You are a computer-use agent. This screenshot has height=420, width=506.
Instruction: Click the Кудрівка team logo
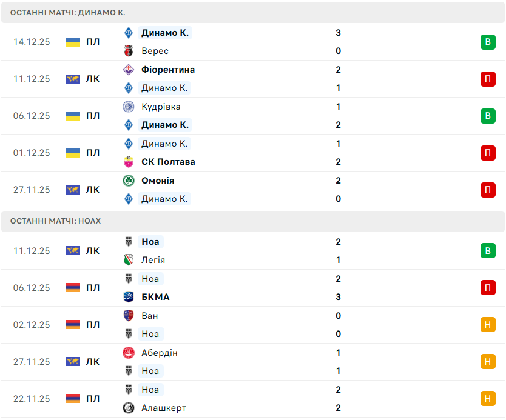[128, 107]
